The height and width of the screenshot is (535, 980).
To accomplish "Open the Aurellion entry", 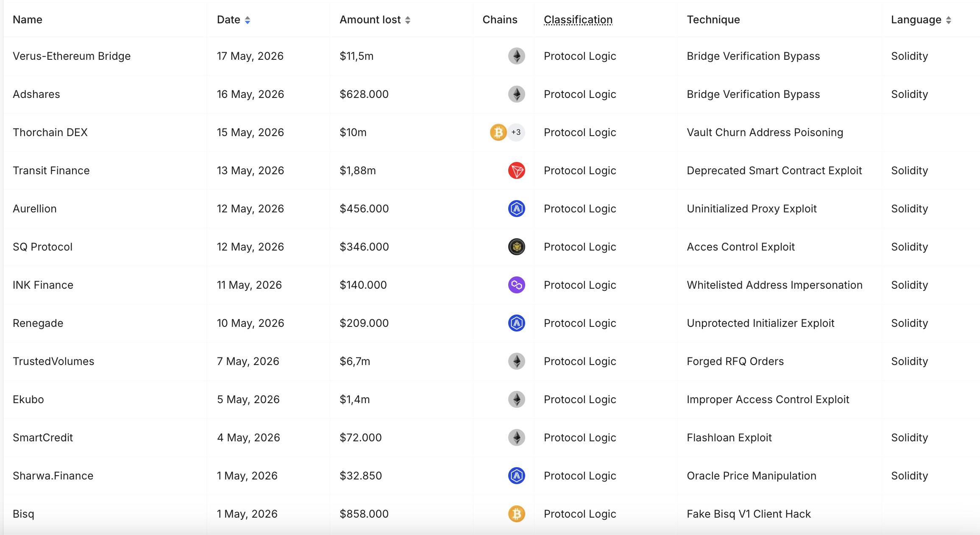I will 35,209.
